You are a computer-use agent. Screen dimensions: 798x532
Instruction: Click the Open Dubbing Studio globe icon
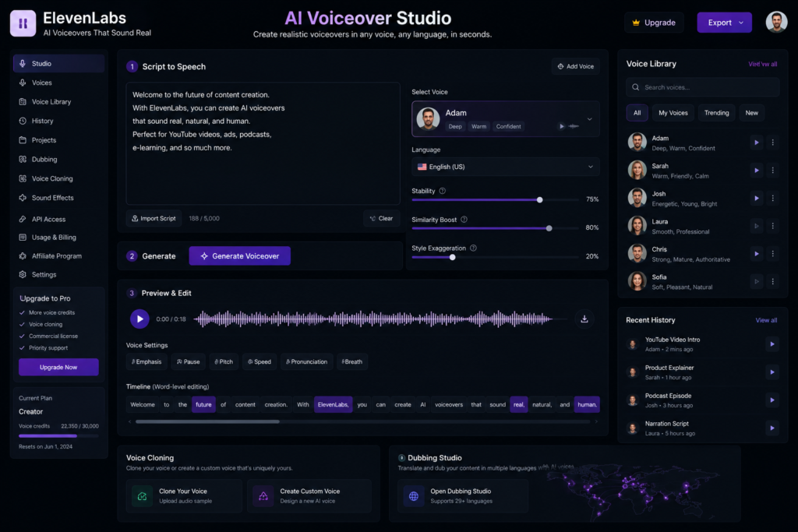tap(414, 496)
